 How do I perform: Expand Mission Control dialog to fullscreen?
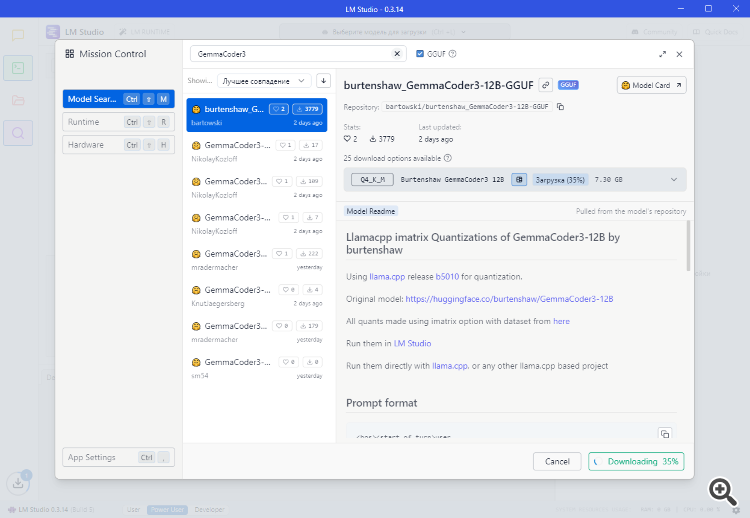point(662,54)
